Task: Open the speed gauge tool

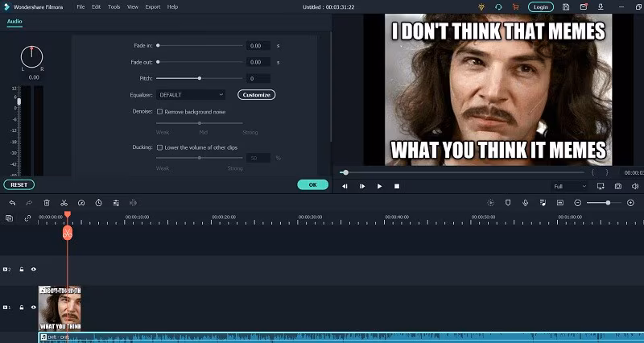Action: pyautogui.click(x=81, y=203)
